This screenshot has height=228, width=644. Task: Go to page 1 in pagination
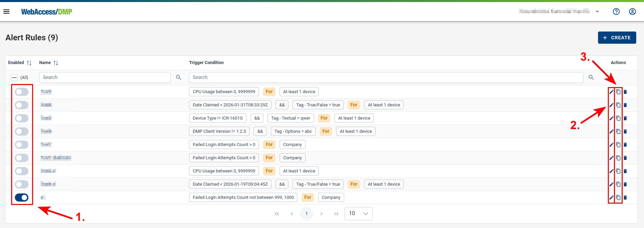(306, 214)
